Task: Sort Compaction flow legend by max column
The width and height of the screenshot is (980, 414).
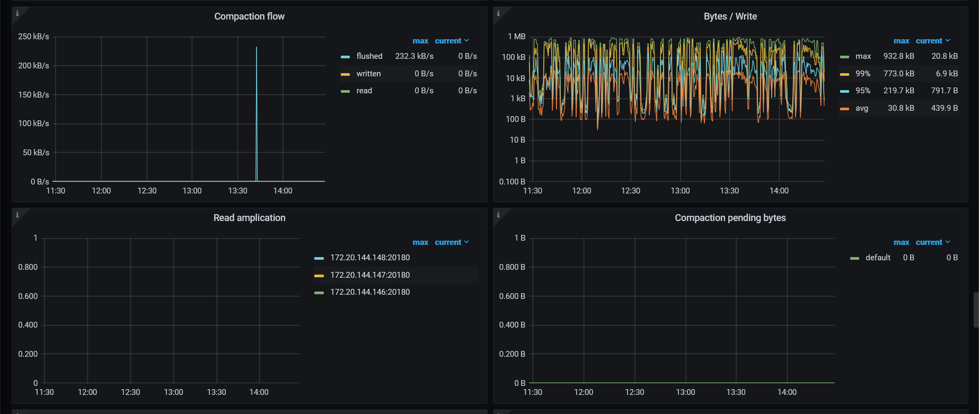Action: (x=420, y=41)
